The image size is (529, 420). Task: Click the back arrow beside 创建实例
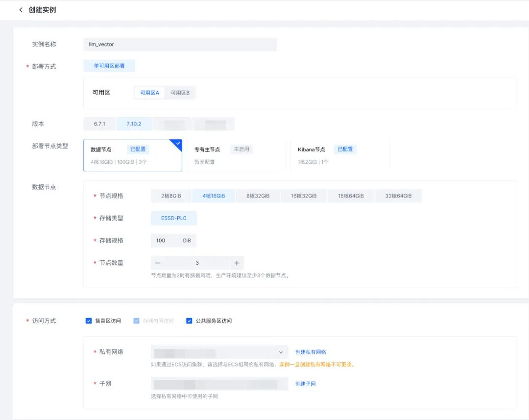(x=21, y=10)
